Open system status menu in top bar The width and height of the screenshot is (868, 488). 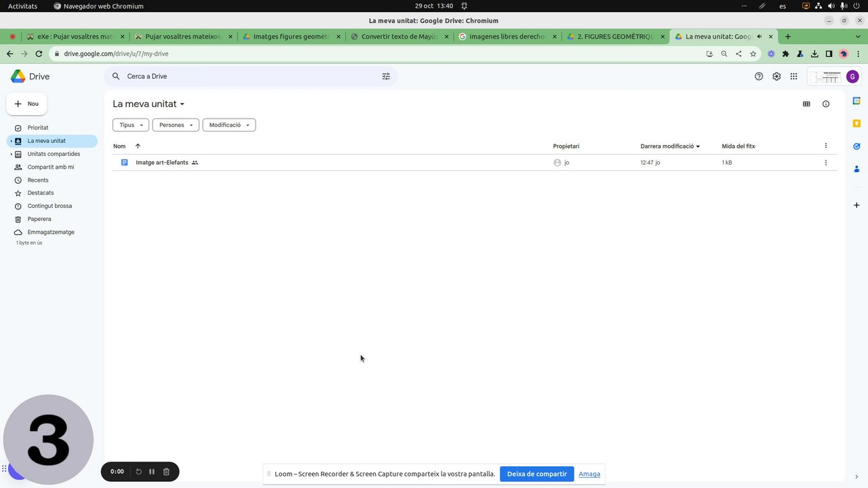[x=831, y=6]
